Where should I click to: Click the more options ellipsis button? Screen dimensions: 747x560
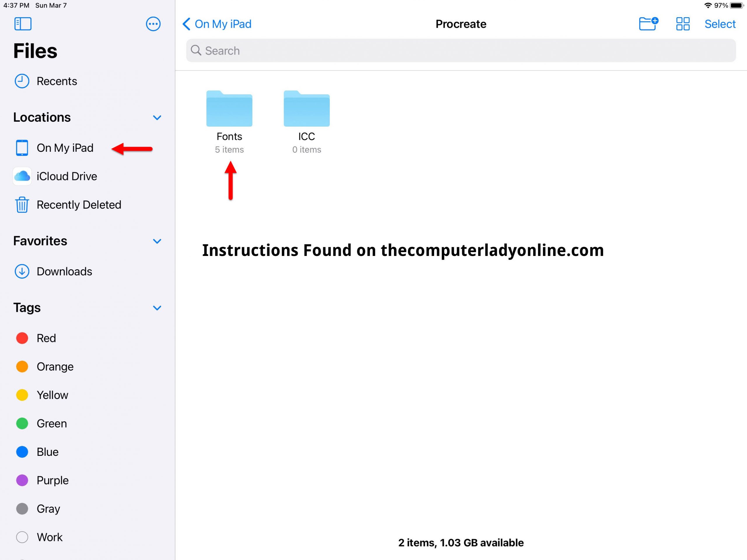153,24
